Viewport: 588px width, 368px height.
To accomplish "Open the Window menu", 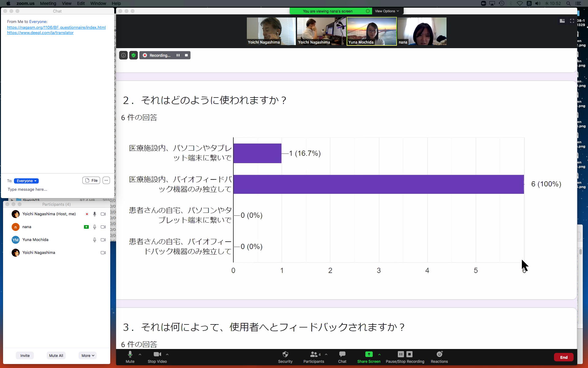I will (x=98, y=3).
